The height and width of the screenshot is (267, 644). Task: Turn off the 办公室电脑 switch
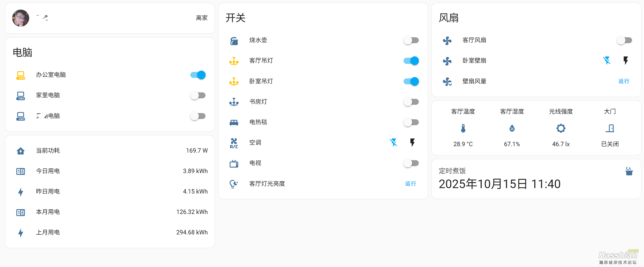point(198,75)
